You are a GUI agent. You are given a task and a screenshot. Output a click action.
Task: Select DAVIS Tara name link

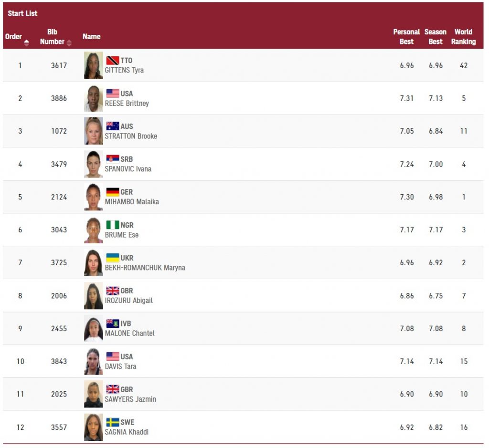click(120, 366)
